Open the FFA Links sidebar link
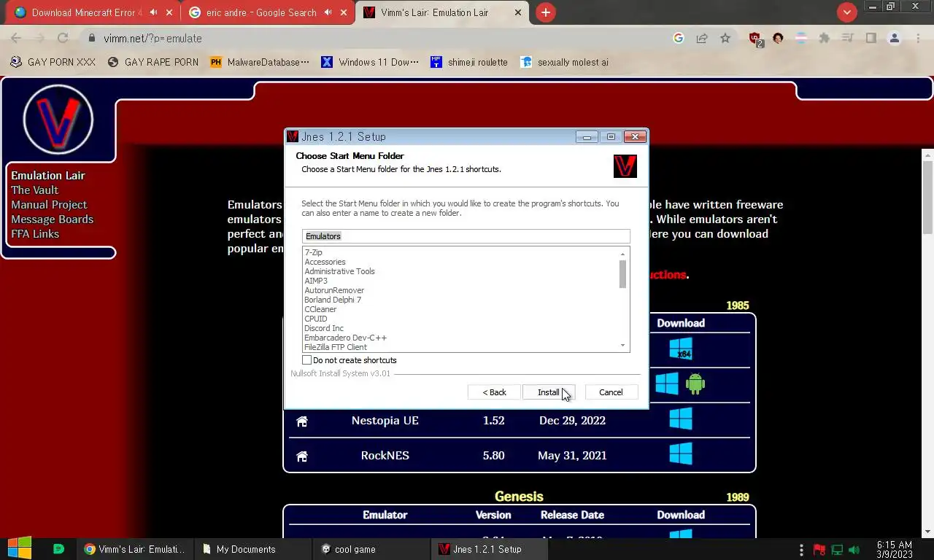This screenshot has width=934, height=560. (35, 233)
